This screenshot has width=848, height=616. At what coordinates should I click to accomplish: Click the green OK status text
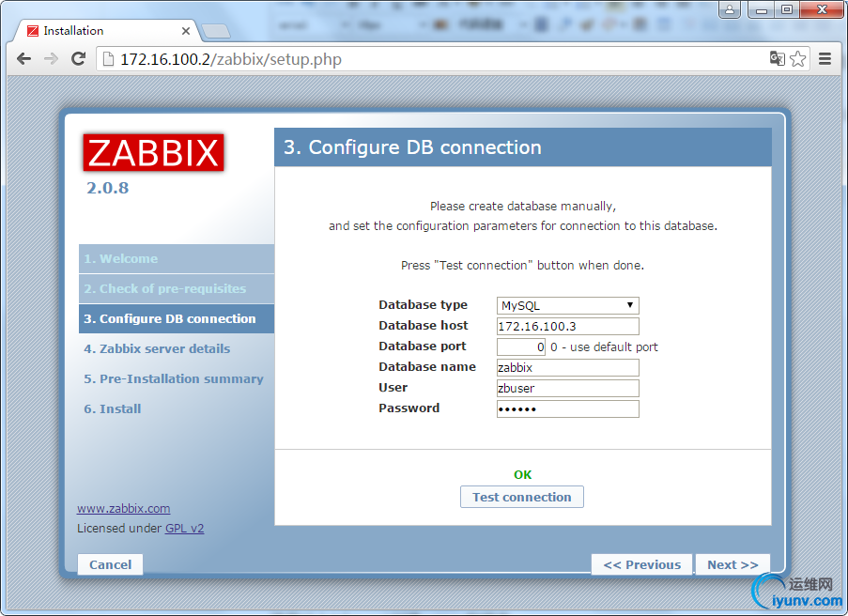pos(522,475)
